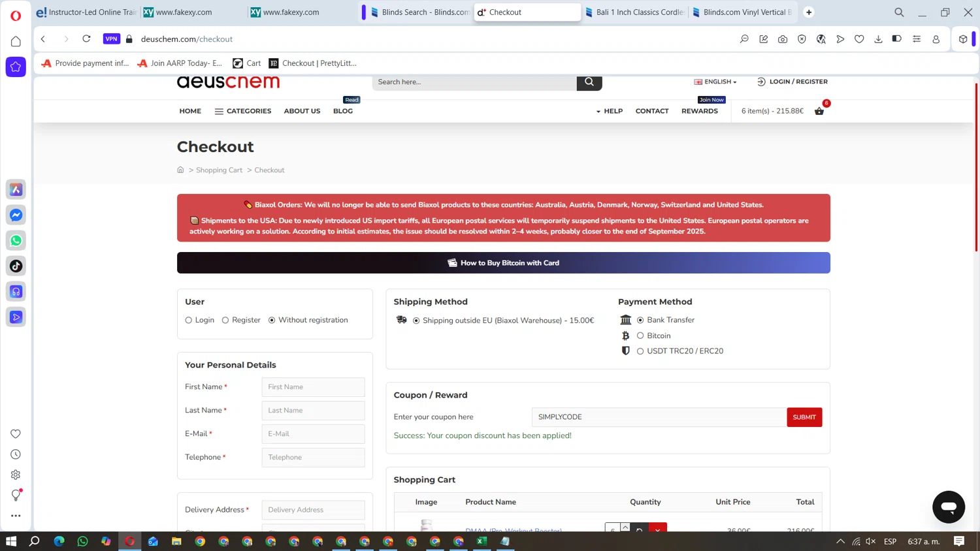Click the home breadcrumb icon
980x551 pixels.
click(180, 170)
